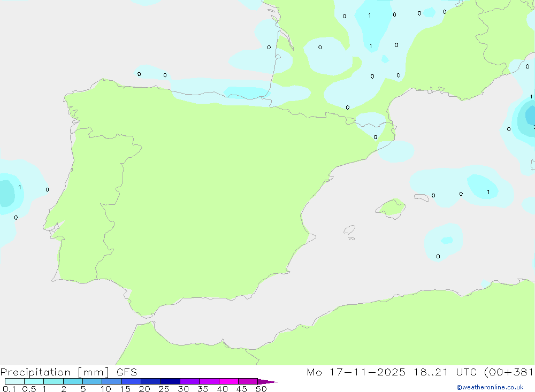Pick the 5–10 mm legend color swatch

(x=93, y=381)
